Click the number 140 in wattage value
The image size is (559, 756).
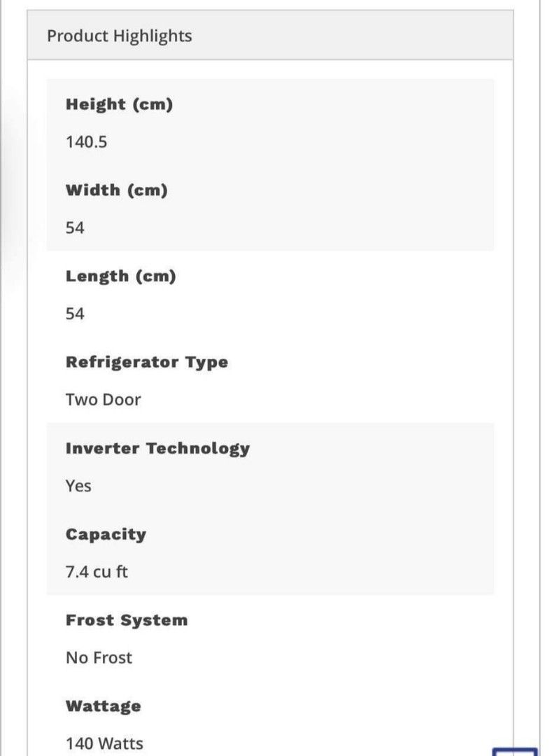(x=79, y=744)
